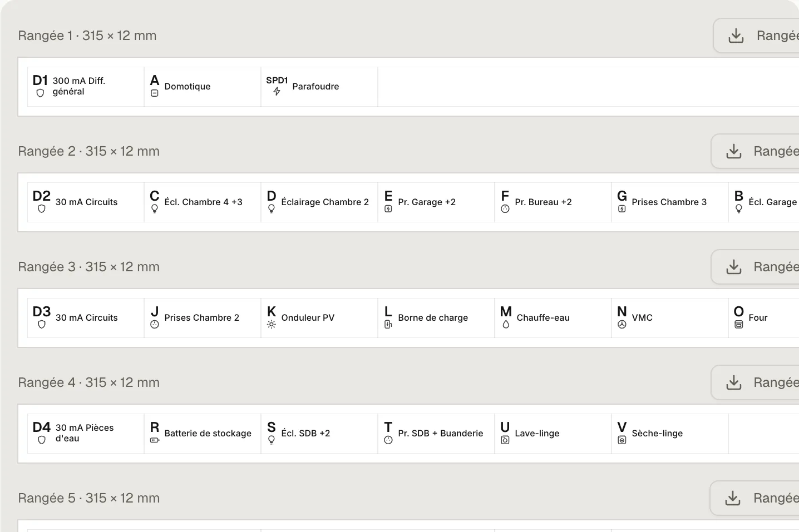Viewport: 799px width, 532px height.
Task: Click the "Rangée 3 · 315 × 12 mm" heading
Action: [x=89, y=267]
